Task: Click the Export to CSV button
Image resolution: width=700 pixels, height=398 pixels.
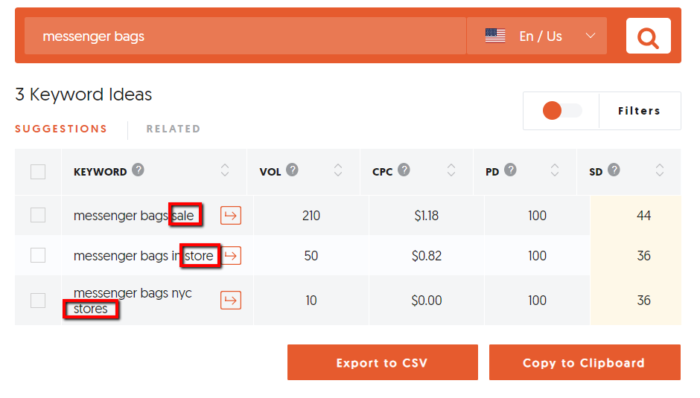Action: (x=383, y=362)
